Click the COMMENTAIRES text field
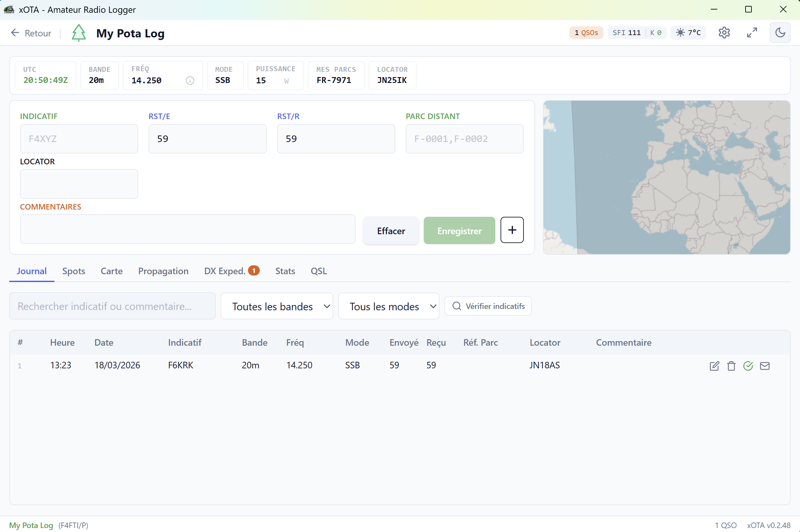The width and height of the screenshot is (800, 532). click(188, 229)
